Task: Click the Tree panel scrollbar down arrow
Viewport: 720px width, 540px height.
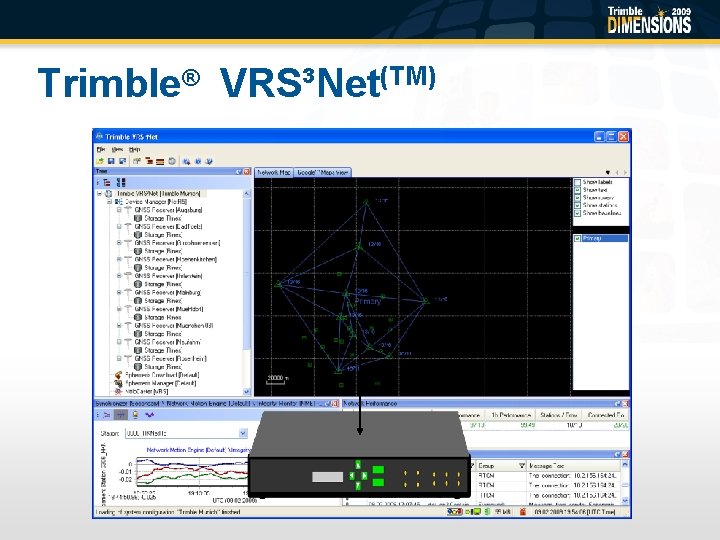Action: (247, 391)
